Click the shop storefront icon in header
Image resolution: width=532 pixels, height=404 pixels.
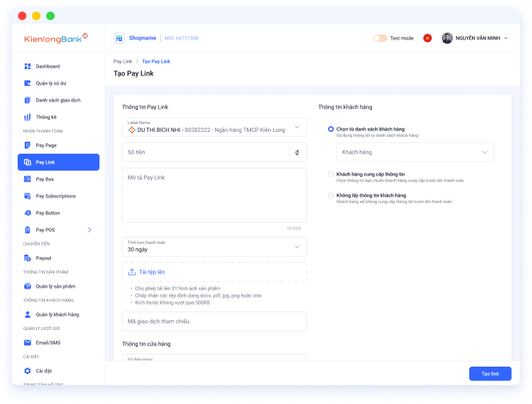(119, 38)
